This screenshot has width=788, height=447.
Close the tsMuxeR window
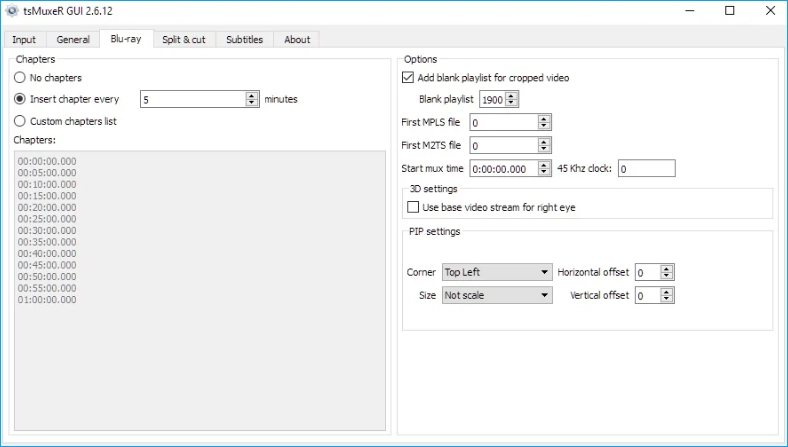(770, 11)
